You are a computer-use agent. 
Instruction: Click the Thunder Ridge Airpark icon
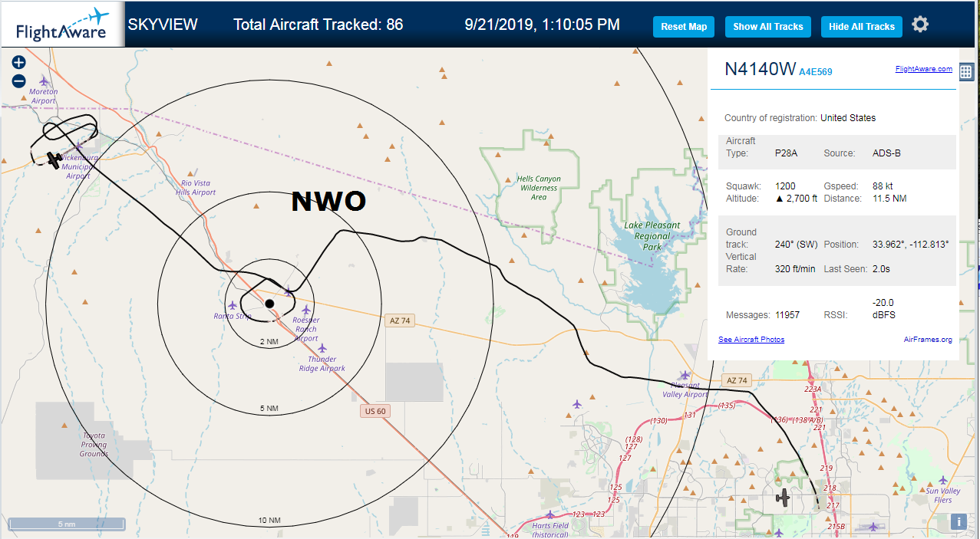pyautogui.click(x=322, y=348)
